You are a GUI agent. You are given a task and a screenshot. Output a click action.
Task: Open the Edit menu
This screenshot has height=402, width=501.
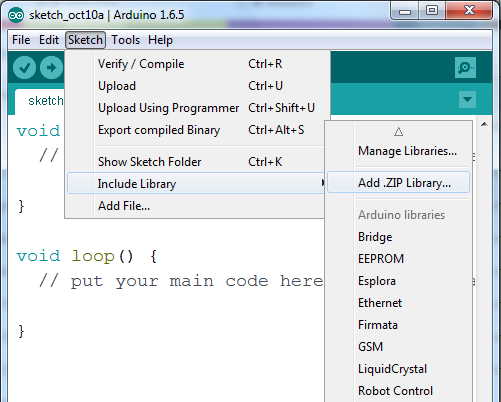pos(49,40)
